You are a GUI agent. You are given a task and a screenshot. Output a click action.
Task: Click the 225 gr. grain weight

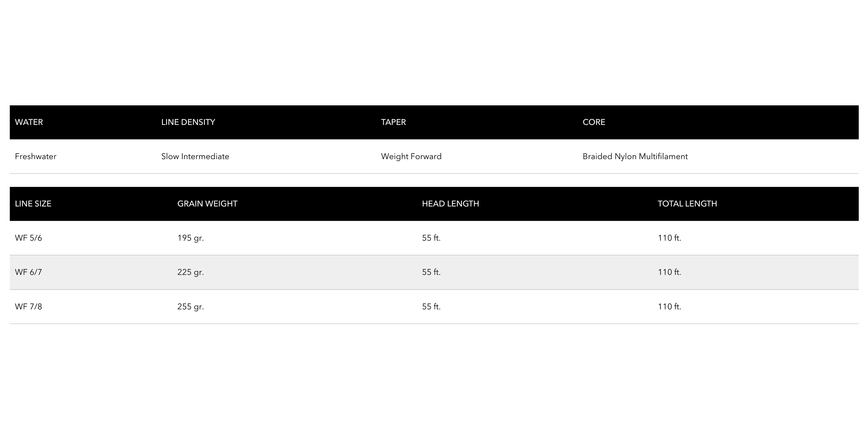(x=190, y=272)
